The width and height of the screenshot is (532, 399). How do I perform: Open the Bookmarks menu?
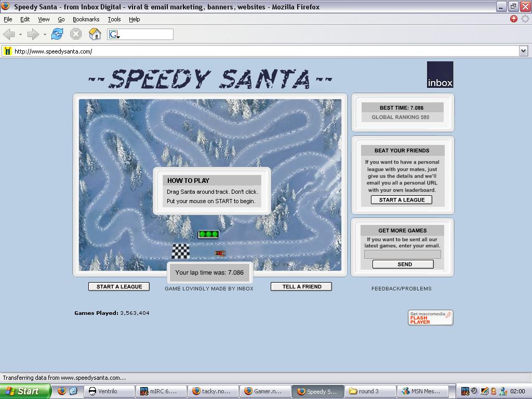coord(86,19)
